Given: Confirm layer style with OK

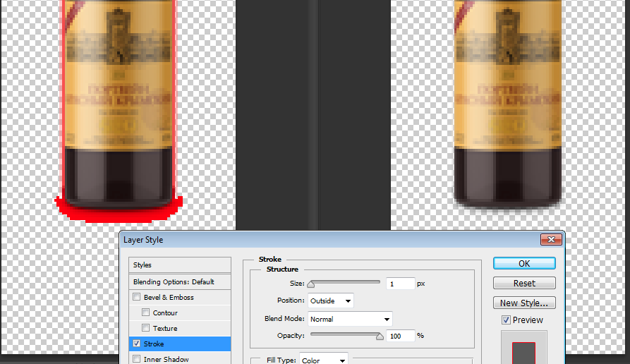Looking at the screenshot, I should (x=524, y=264).
